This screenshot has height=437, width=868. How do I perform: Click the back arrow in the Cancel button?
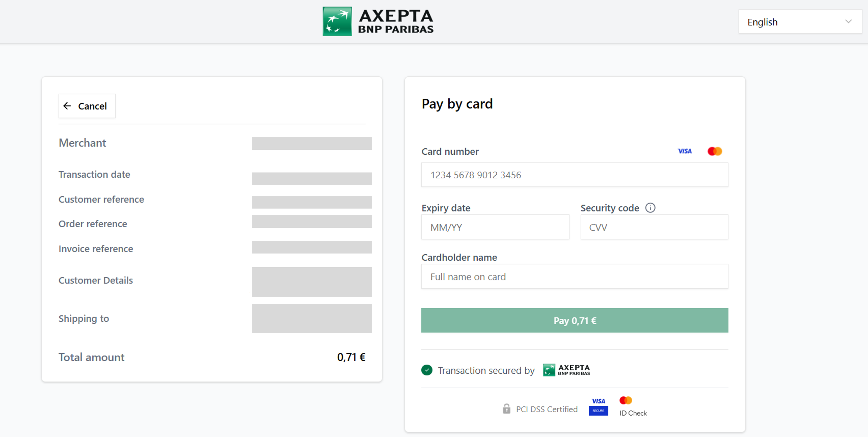(x=67, y=106)
